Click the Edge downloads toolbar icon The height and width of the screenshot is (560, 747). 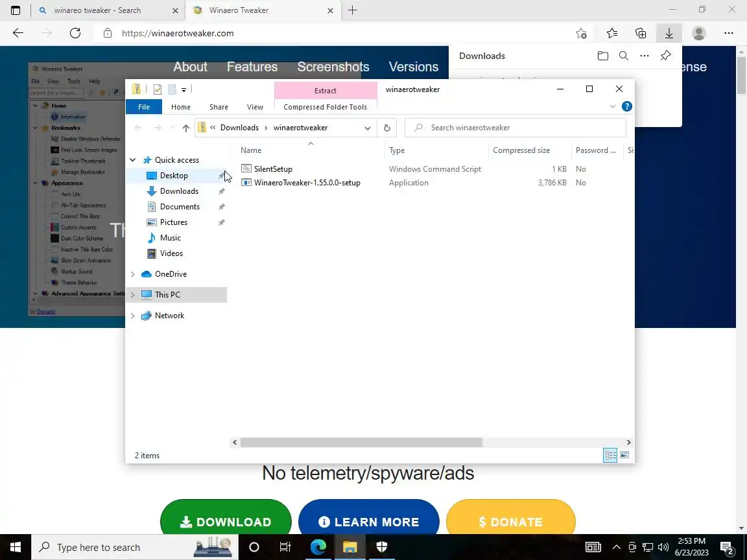click(669, 33)
